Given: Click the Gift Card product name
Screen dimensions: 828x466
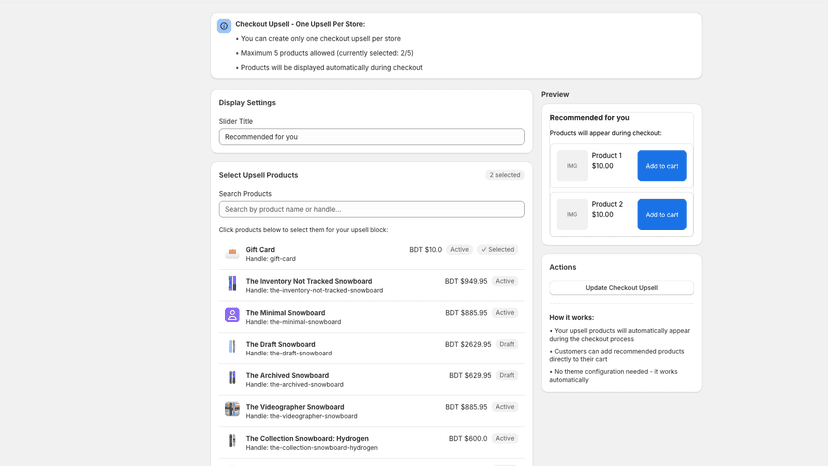Looking at the screenshot, I should coord(260,249).
